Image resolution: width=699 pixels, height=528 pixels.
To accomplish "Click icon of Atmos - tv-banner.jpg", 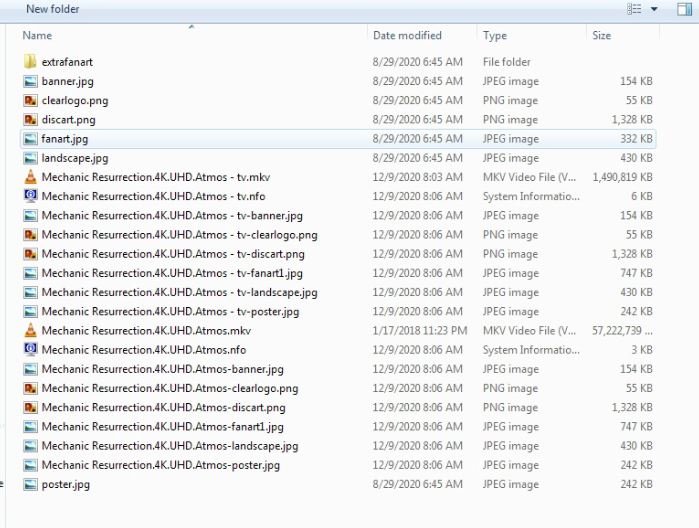I will tap(30, 215).
